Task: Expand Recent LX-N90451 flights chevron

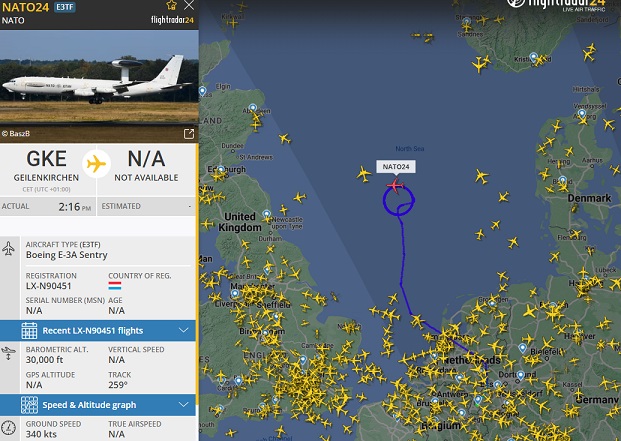Action: click(183, 330)
